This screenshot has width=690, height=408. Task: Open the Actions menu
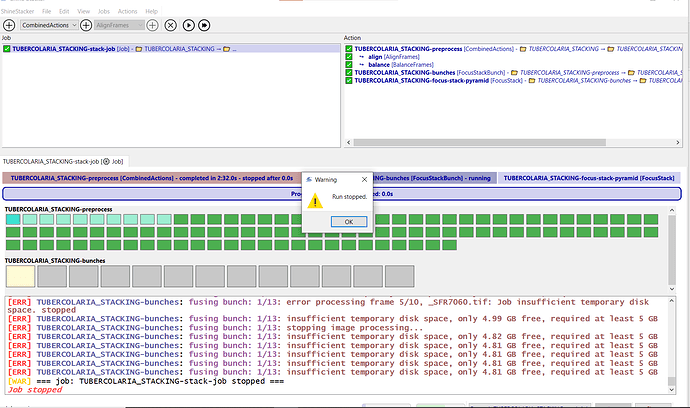coord(127,10)
